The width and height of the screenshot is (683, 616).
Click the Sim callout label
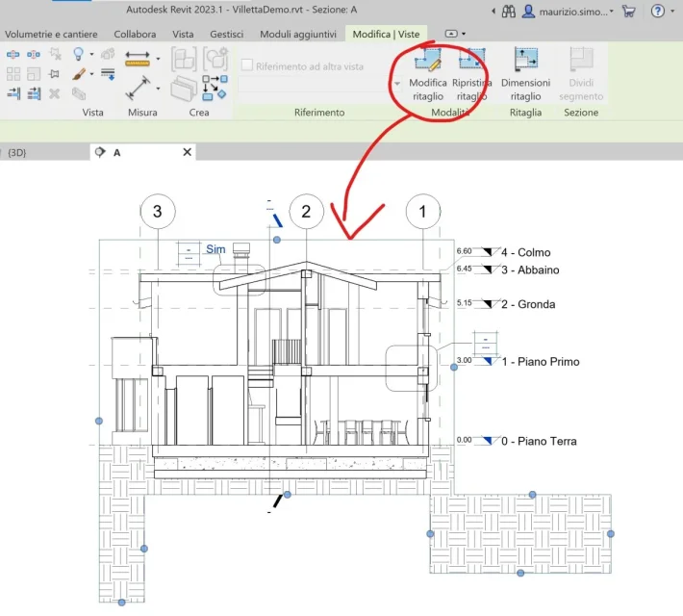tap(215, 249)
